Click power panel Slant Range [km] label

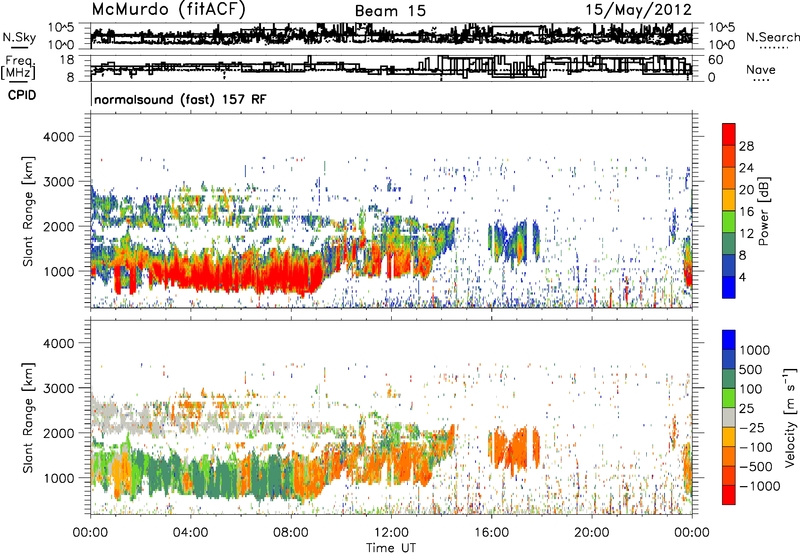click(28, 211)
